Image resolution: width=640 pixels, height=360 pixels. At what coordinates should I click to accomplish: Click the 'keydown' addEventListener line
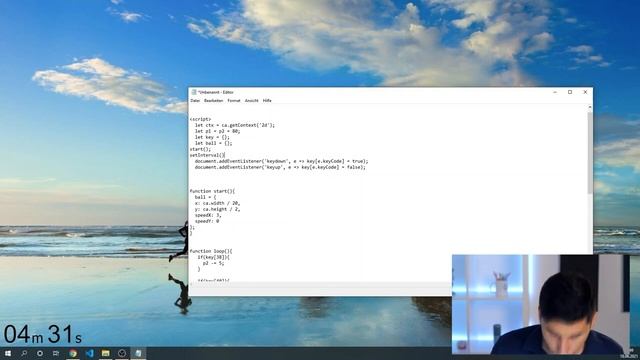click(281, 161)
